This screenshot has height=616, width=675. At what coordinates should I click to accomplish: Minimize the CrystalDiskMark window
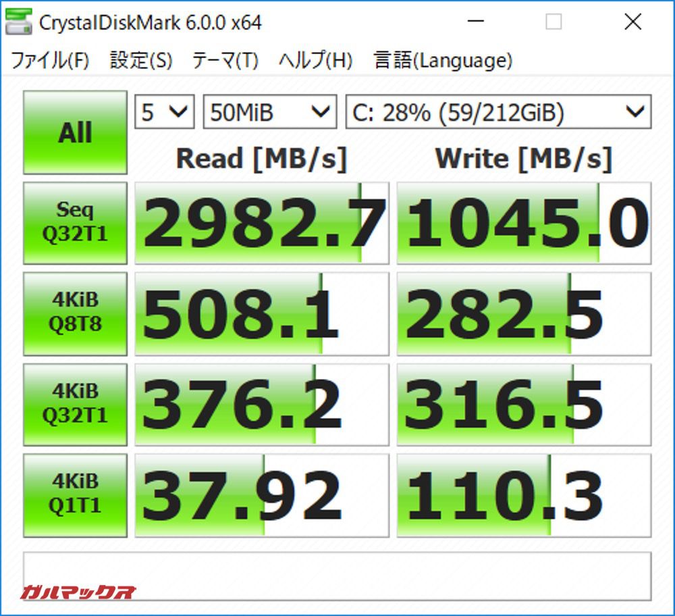[476, 22]
